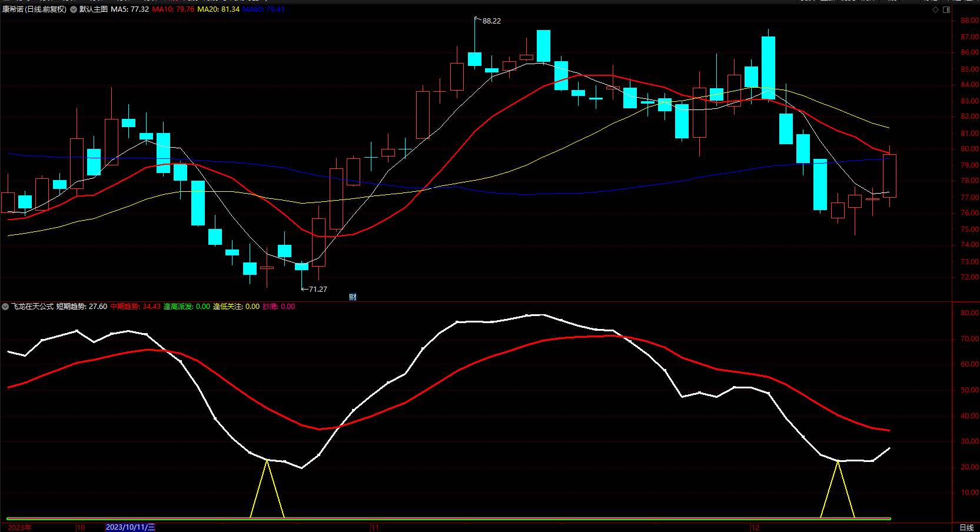
Task: Click the 2023年 label on time axis
Action: point(19,527)
